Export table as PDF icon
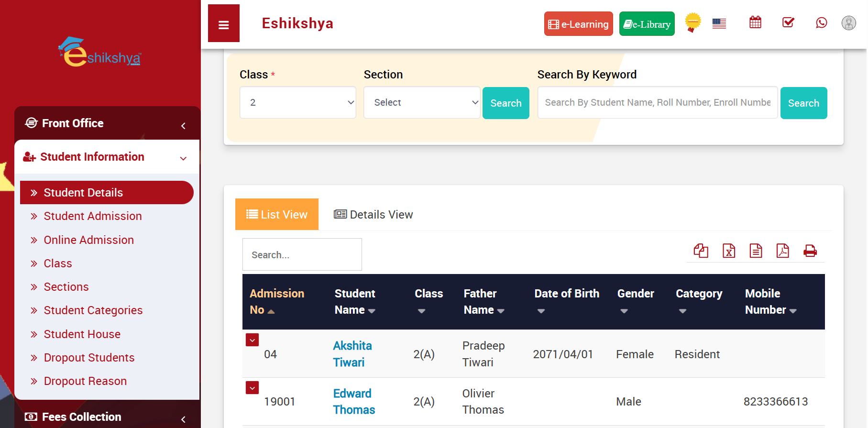Screen dimensions: 868x428 (x=782, y=251)
